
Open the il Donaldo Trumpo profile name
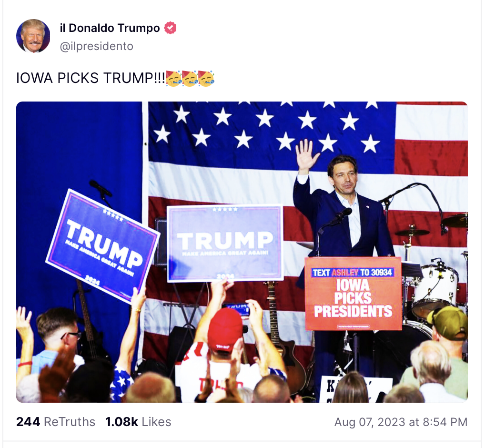tap(110, 28)
